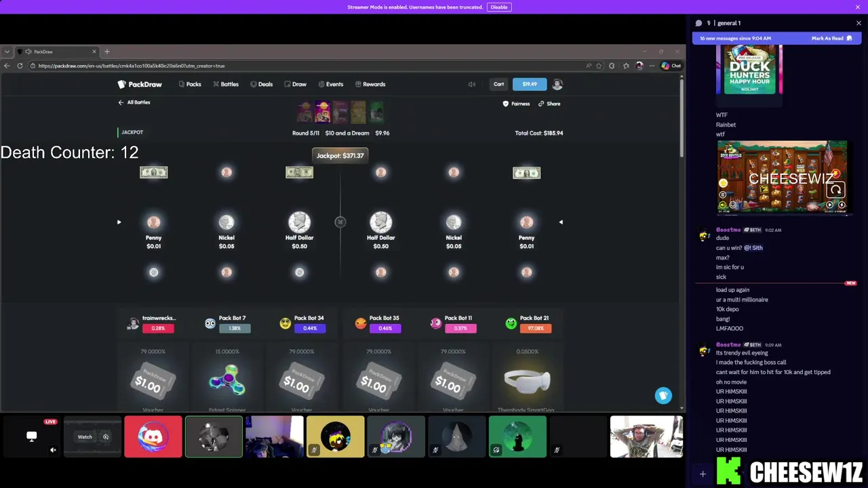Click the JACKPOT mode label
The image size is (868, 488).
coord(132,132)
